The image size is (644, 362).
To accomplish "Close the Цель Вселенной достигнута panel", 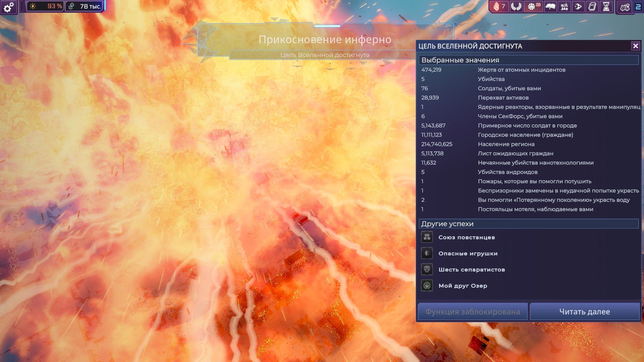I will pyautogui.click(x=635, y=46).
